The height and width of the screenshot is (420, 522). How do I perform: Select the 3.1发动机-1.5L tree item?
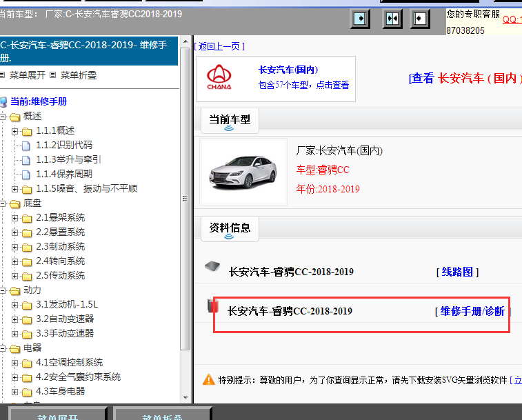click(67, 304)
